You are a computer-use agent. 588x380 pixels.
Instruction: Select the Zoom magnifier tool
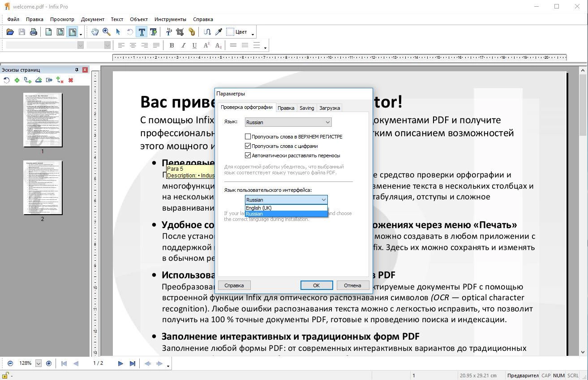pyautogui.click(x=107, y=32)
